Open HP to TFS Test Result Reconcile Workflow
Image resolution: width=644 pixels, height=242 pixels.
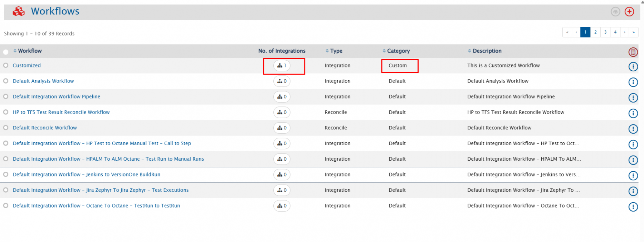[x=61, y=112]
